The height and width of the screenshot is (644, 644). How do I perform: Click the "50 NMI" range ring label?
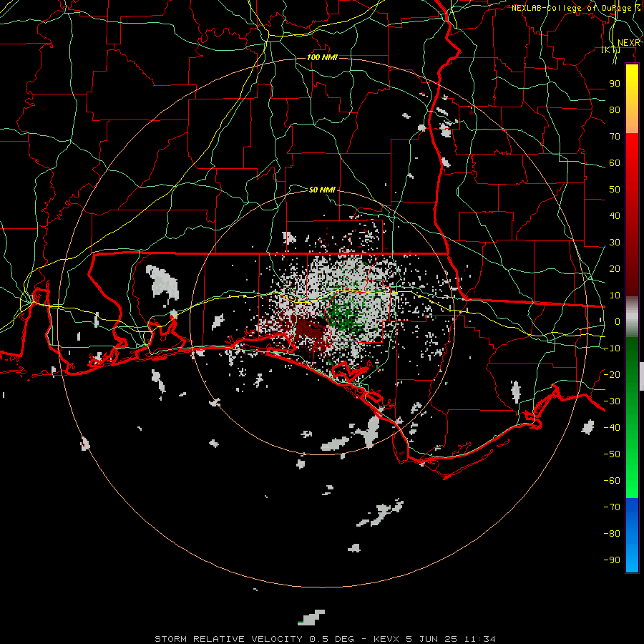click(x=323, y=190)
